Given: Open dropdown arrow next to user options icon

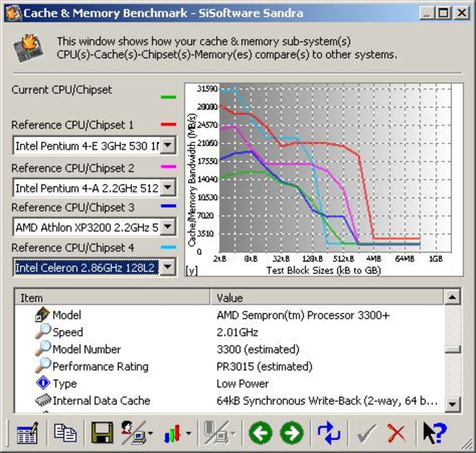Looking at the screenshot, I should (x=151, y=433).
